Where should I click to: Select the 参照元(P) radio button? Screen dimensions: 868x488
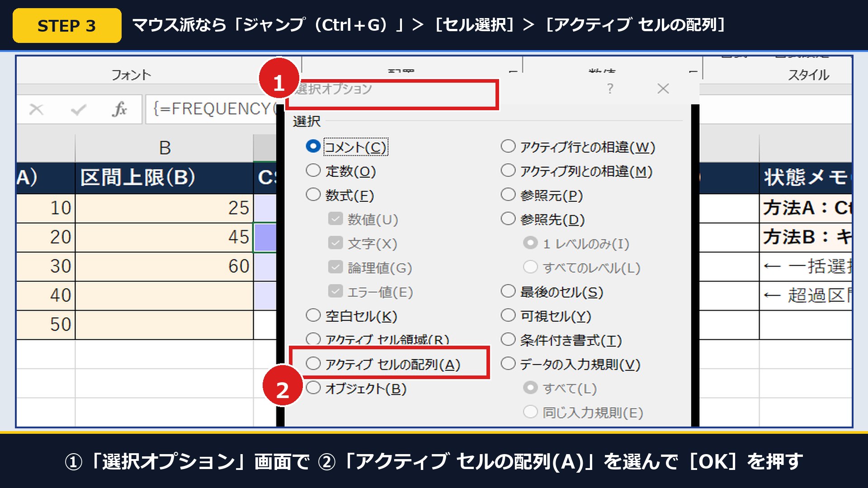click(x=508, y=195)
